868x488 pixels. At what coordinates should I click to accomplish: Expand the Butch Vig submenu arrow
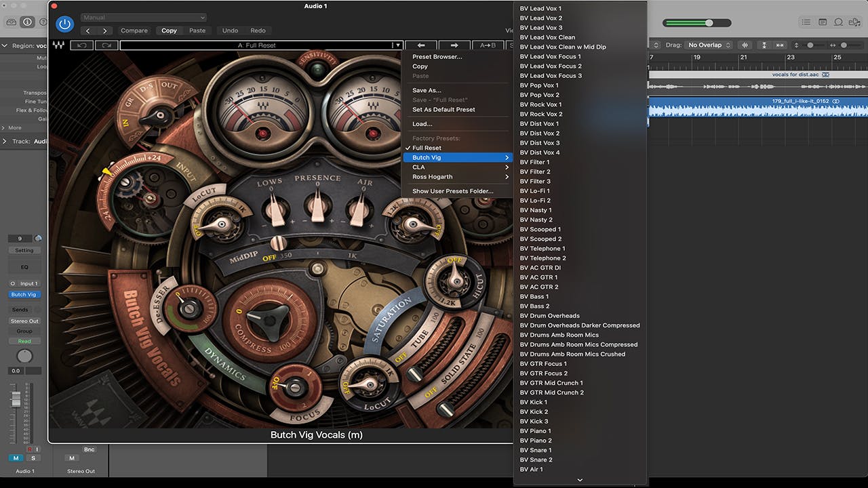click(x=507, y=158)
